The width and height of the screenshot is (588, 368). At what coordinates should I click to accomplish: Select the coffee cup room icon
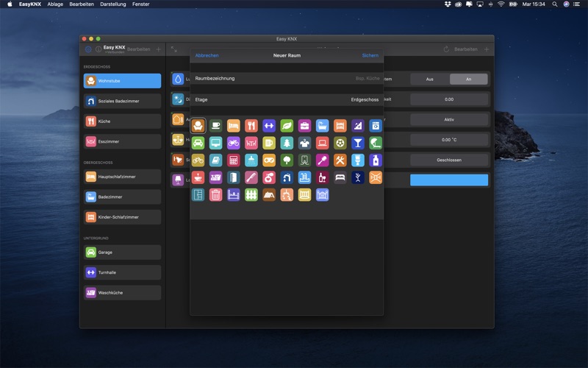pos(215,126)
